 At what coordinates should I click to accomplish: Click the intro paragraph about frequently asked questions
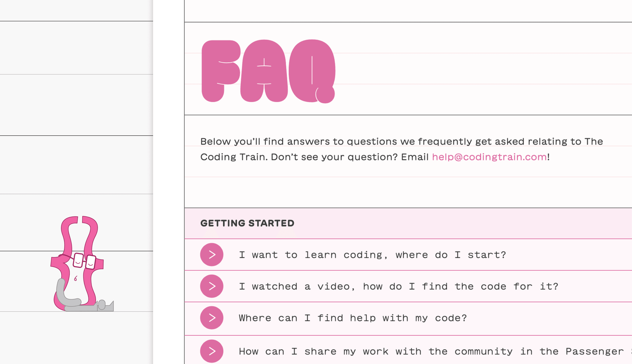[401, 149]
